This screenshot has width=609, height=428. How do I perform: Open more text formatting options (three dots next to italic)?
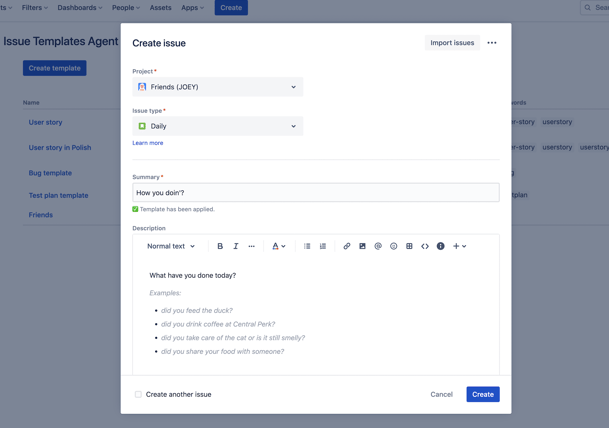coord(252,246)
